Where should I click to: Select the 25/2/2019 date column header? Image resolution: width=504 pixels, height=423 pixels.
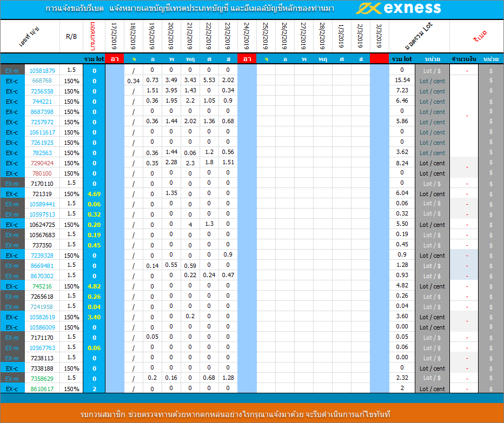click(266, 36)
